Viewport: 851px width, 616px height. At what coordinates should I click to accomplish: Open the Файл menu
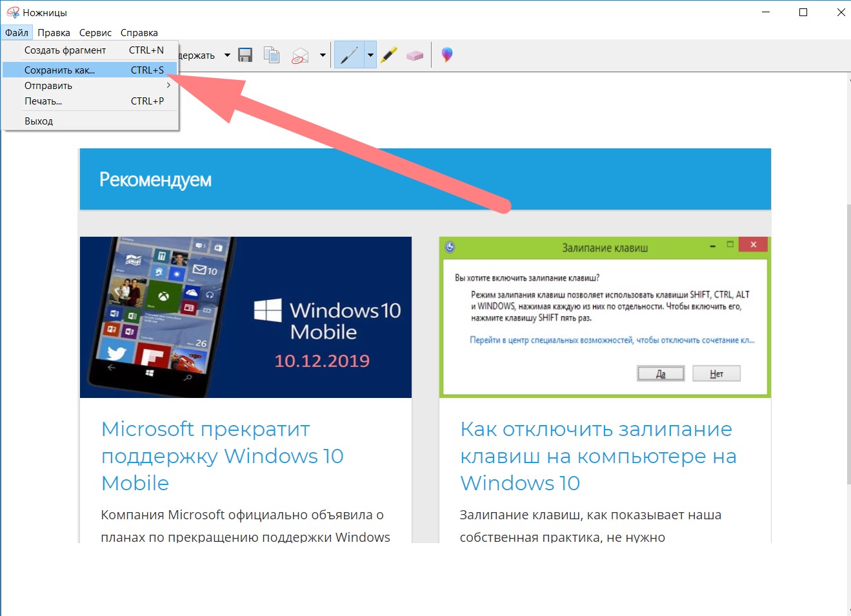pyautogui.click(x=17, y=32)
